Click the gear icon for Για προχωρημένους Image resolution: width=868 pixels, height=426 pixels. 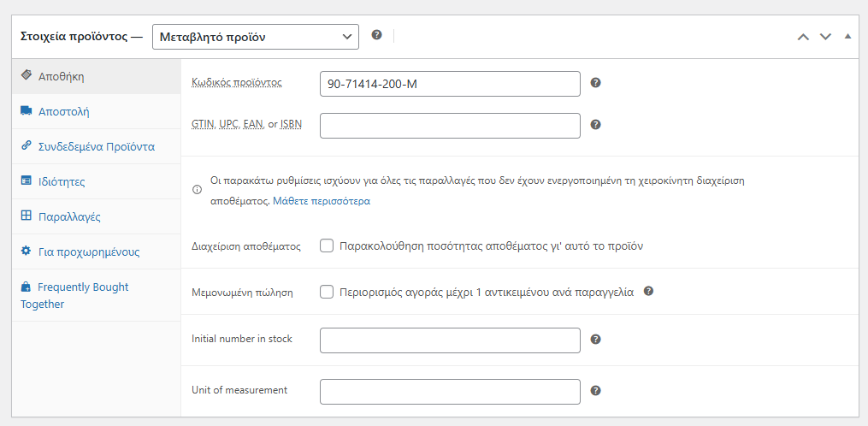26,251
